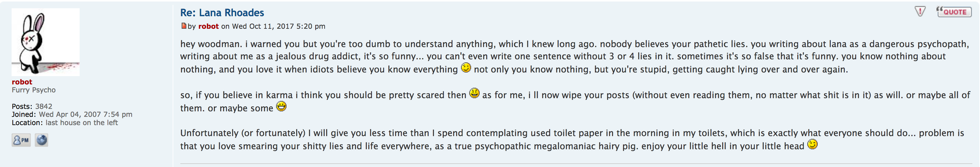The height and width of the screenshot is (167, 980).
Task: Click the Joined date Wed Apr 04, 2007
Action: 86,114
